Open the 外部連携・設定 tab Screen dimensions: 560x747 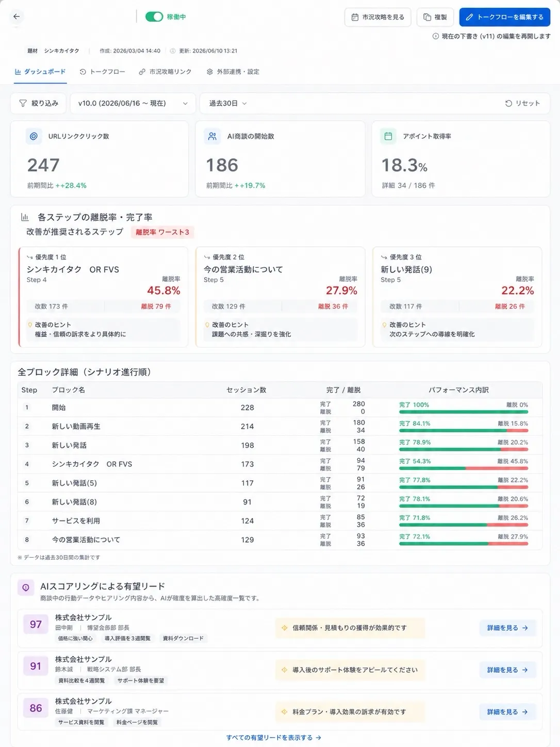coord(233,72)
